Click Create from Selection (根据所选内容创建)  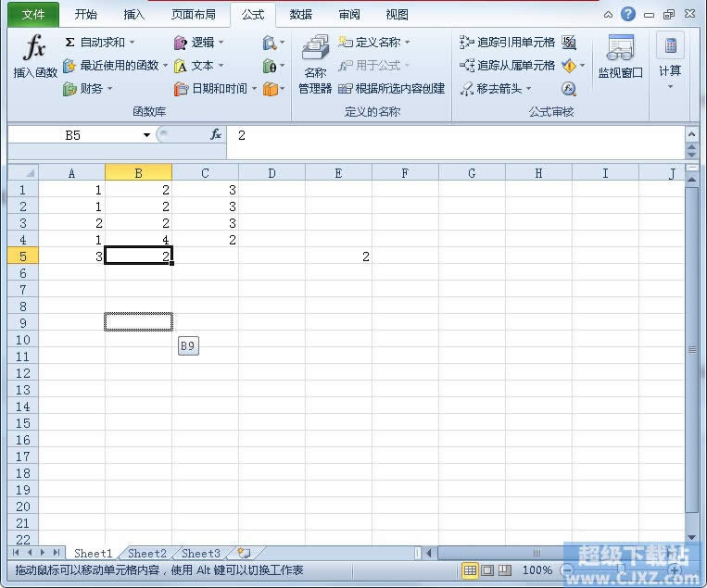click(x=391, y=89)
